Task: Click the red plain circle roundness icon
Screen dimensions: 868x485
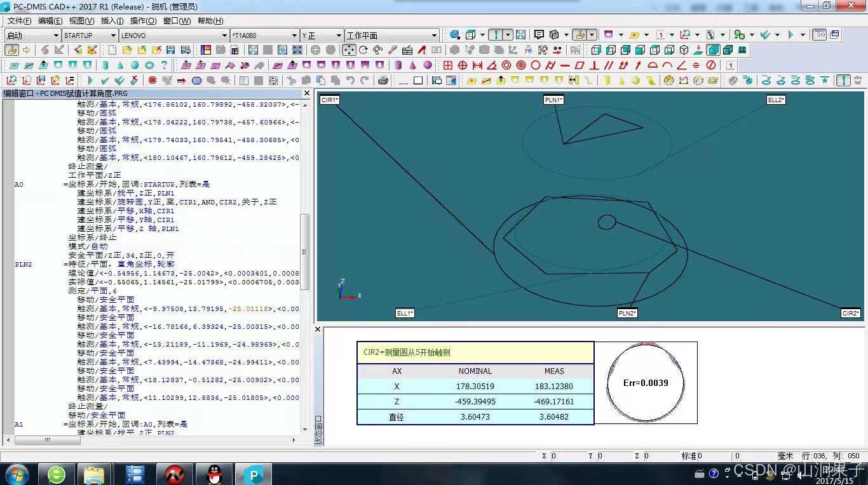Action: (536, 65)
